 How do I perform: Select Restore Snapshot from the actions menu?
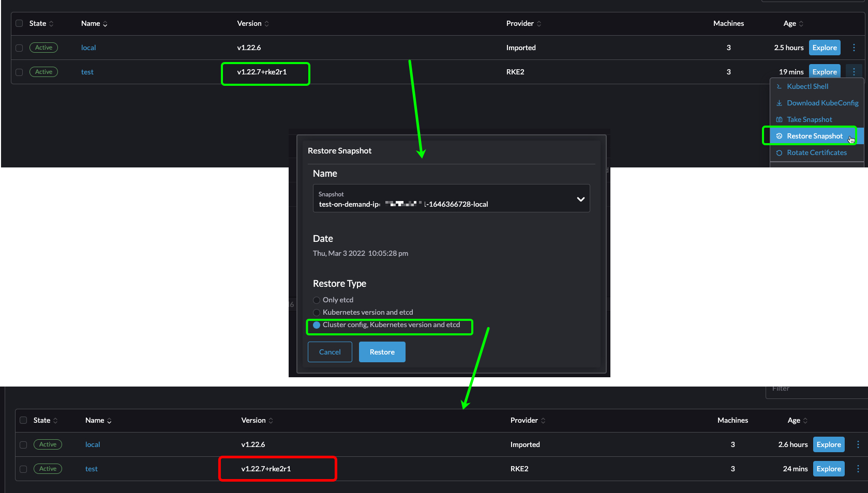click(x=816, y=136)
